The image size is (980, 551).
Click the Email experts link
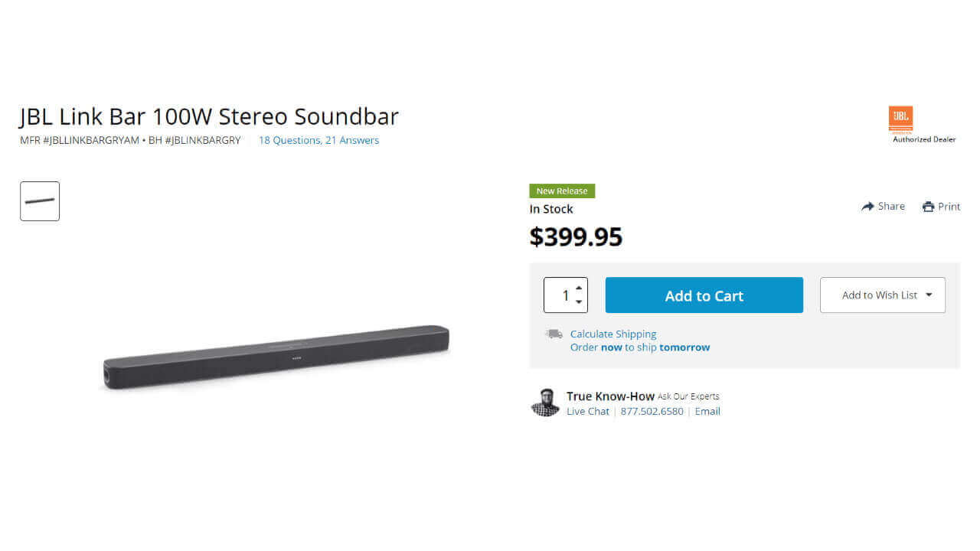pos(707,412)
